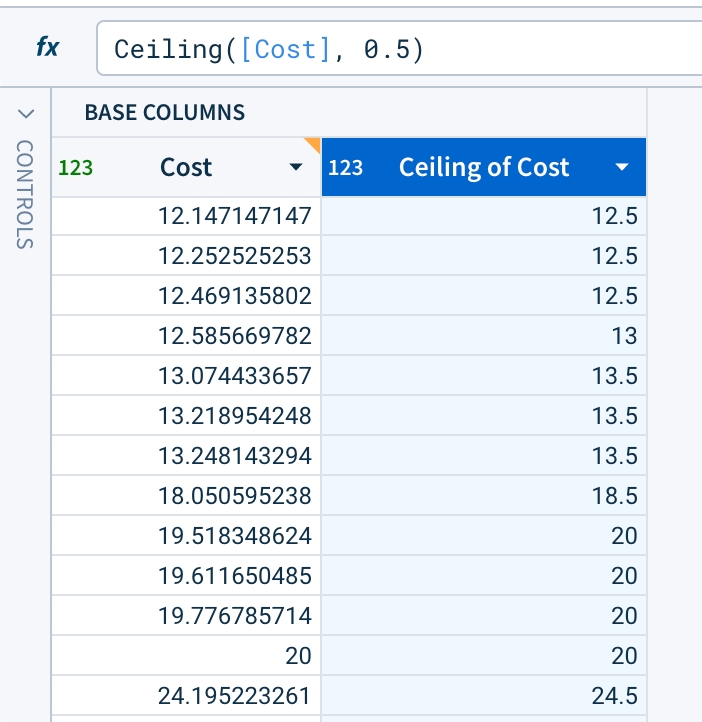Click the fx formula icon
Image resolution: width=702 pixels, height=722 pixels.
pyautogui.click(x=47, y=47)
